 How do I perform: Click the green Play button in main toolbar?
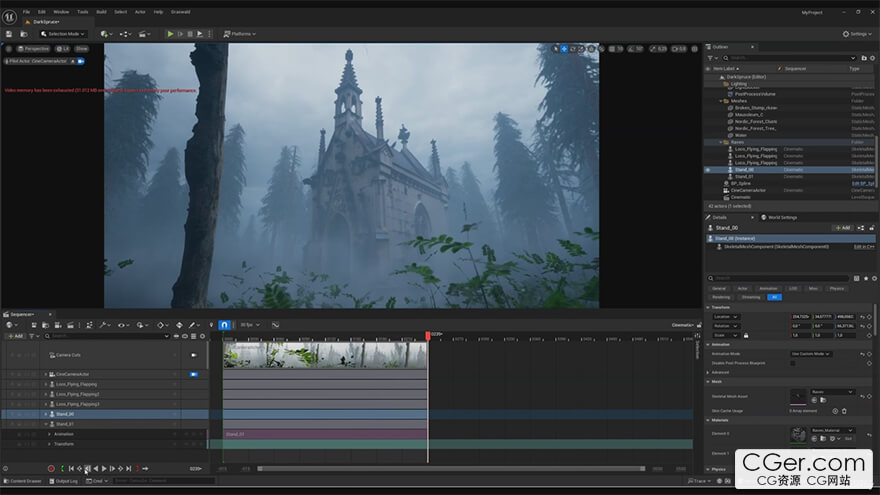[x=170, y=34]
